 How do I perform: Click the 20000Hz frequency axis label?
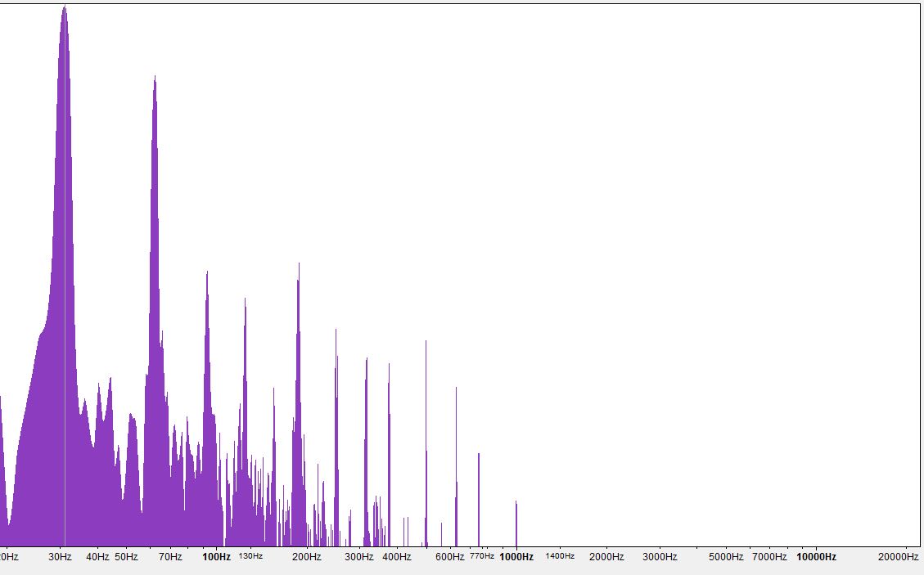click(x=898, y=557)
